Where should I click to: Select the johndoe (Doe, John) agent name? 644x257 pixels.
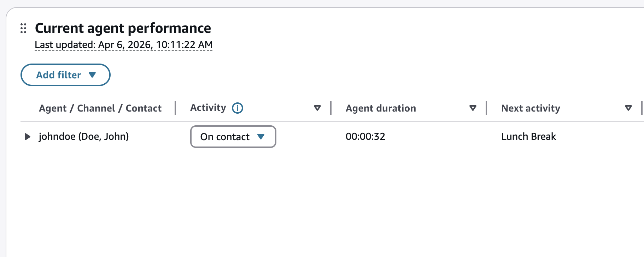tap(84, 137)
